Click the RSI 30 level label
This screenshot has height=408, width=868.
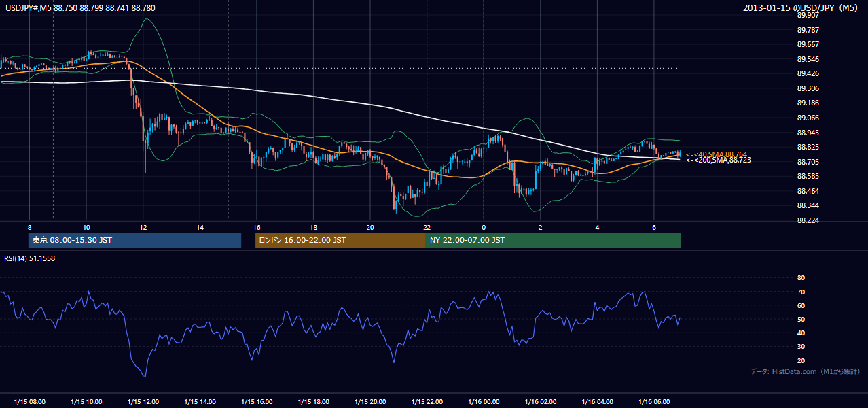tap(801, 347)
